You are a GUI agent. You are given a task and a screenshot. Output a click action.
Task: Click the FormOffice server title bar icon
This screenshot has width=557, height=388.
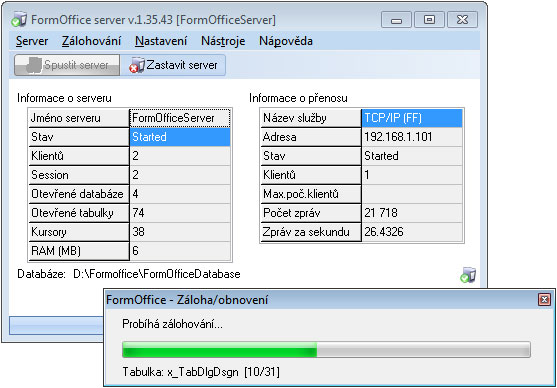[19, 20]
